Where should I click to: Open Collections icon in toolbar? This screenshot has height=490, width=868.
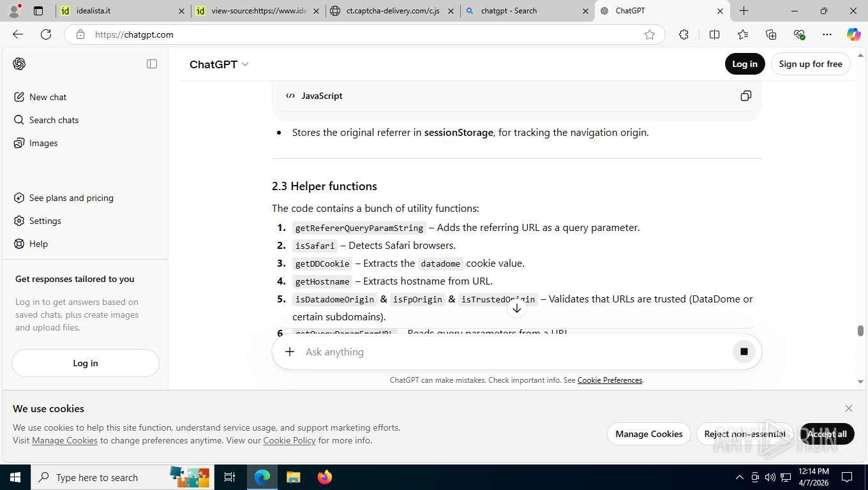(771, 34)
